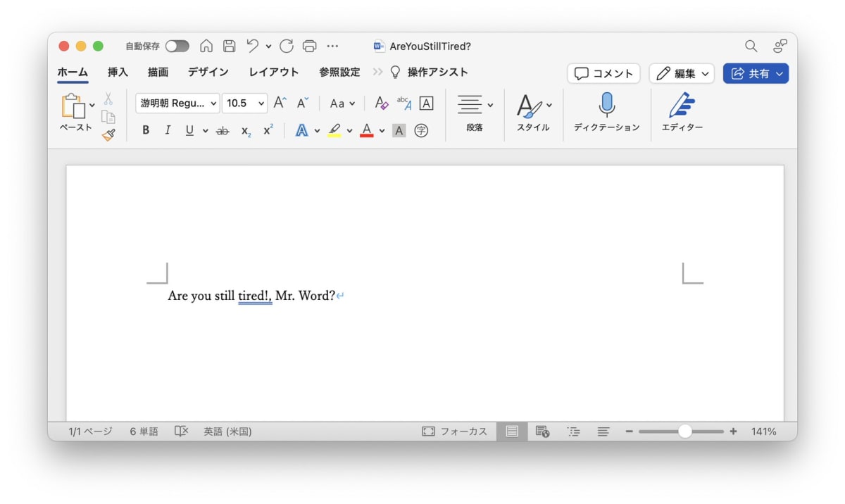Apply character border with the boxed A icon
The width and height of the screenshot is (845, 504).
click(x=426, y=103)
